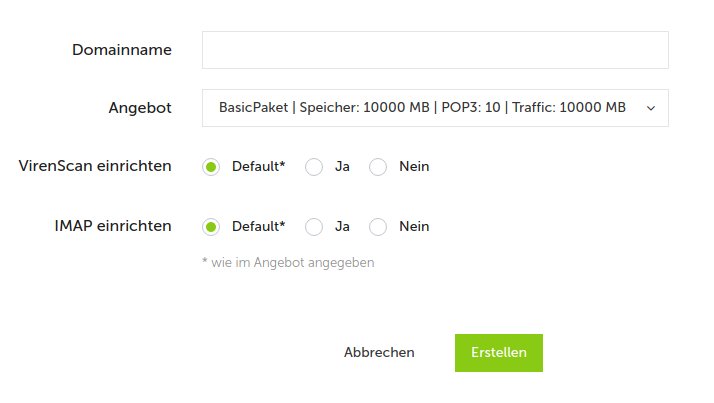Image resolution: width=714 pixels, height=403 pixels.
Task: Disable IMAP by choosing Nein radio circle
Action: [378, 227]
